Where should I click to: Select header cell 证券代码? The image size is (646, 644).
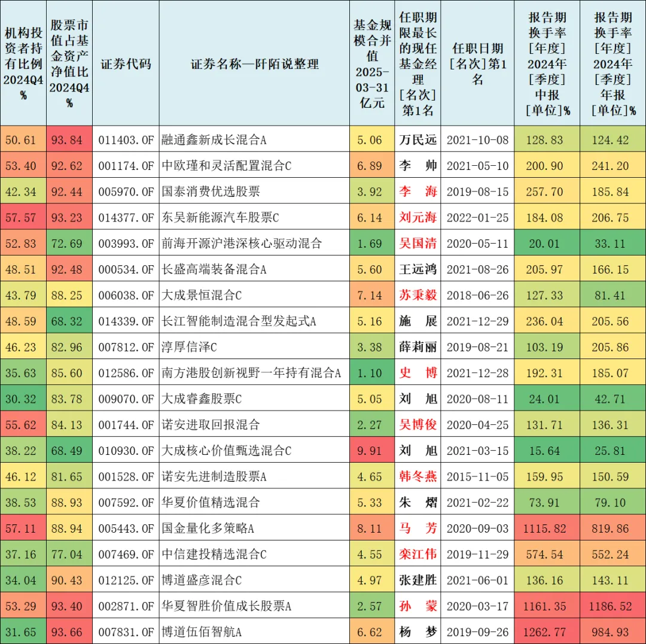click(126, 64)
